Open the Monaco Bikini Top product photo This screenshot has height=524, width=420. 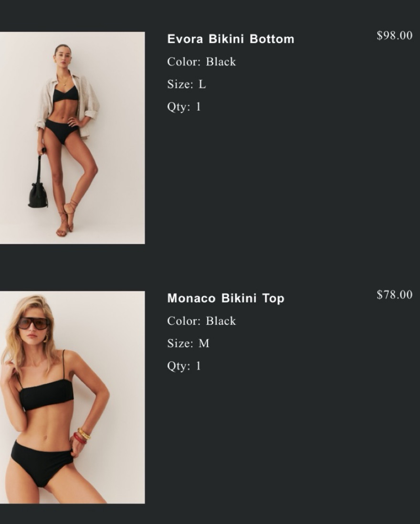(72, 398)
